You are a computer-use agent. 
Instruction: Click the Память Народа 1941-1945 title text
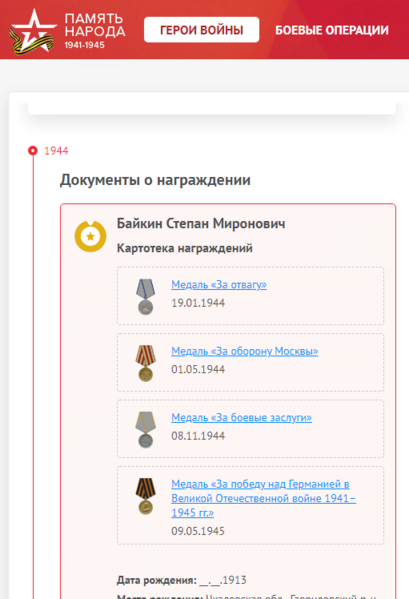pyautogui.click(x=95, y=31)
